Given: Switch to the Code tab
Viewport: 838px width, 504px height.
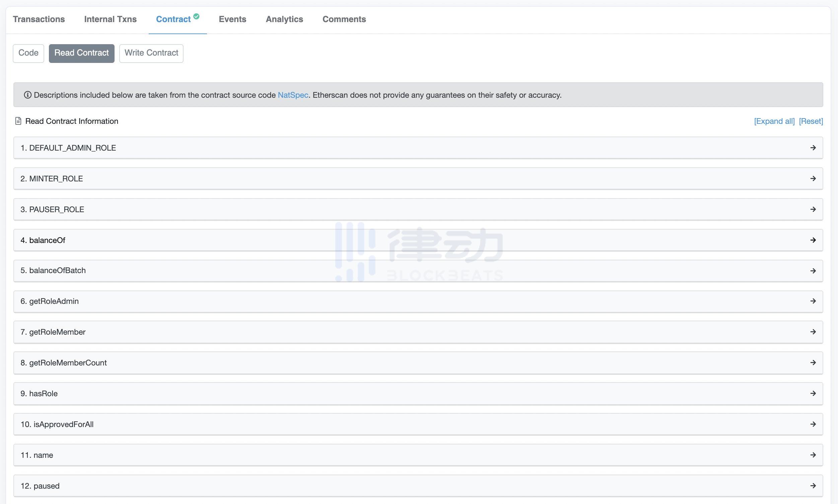Looking at the screenshot, I should (x=28, y=53).
